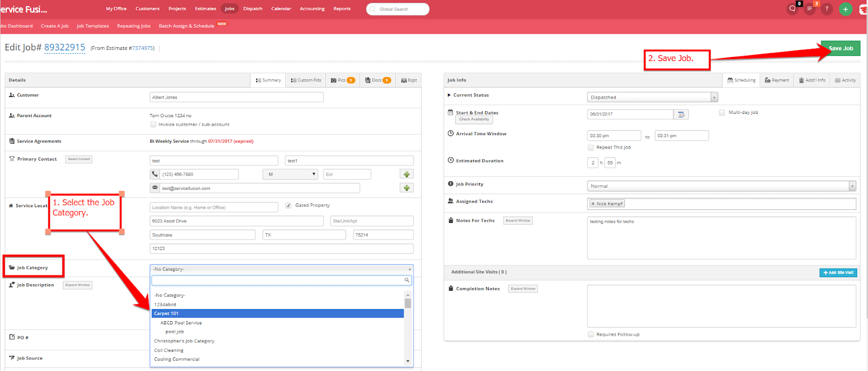Open the chat messages bubble icon
This screenshot has height=371, width=868.
pyautogui.click(x=793, y=9)
